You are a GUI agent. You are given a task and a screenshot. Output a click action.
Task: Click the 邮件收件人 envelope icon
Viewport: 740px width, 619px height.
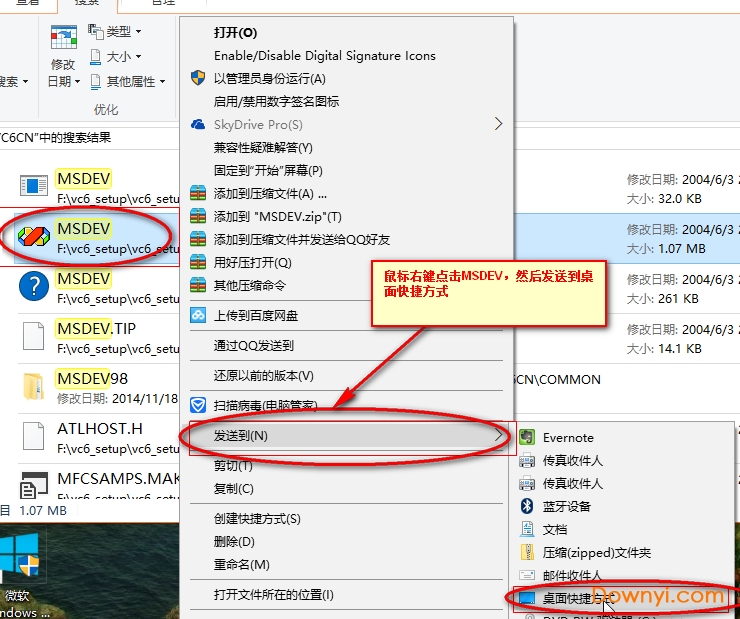(527, 575)
